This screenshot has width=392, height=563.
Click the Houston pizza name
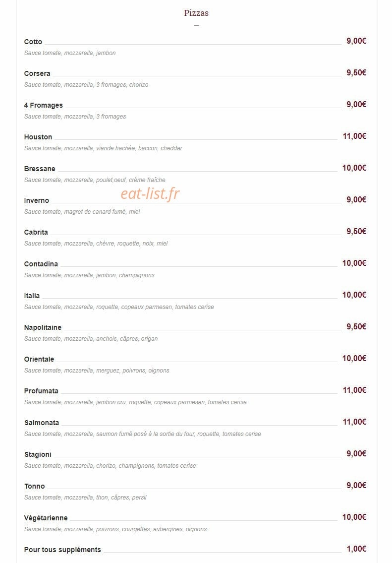[x=38, y=137]
